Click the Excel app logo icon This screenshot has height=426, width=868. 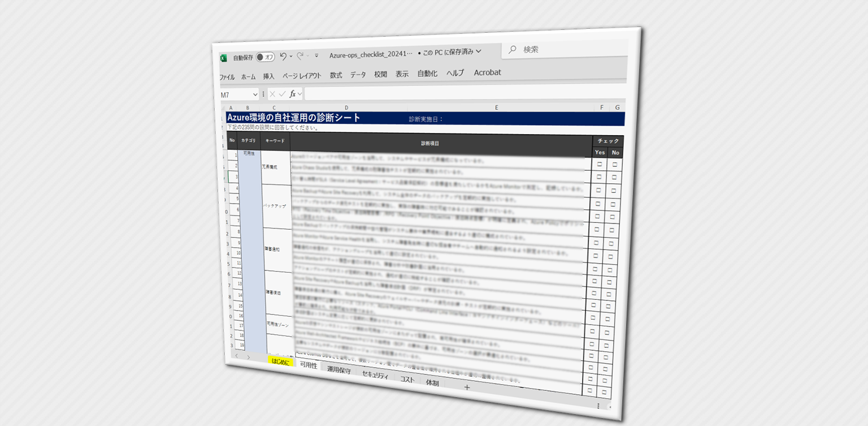click(x=223, y=58)
